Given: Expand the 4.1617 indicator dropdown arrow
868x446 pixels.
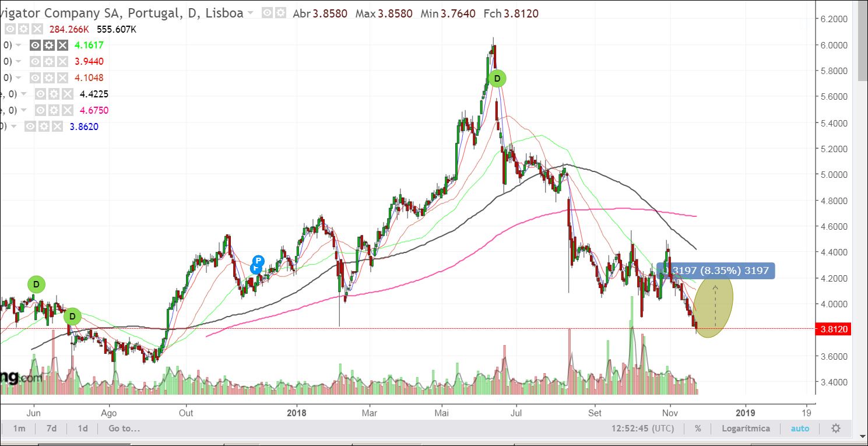Looking at the screenshot, I should (19, 45).
